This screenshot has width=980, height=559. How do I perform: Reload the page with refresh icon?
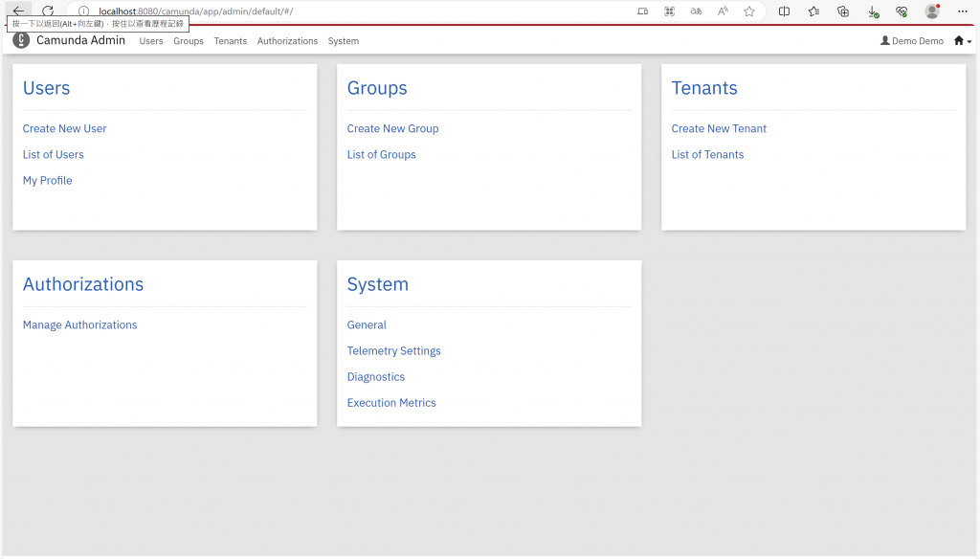click(48, 11)
